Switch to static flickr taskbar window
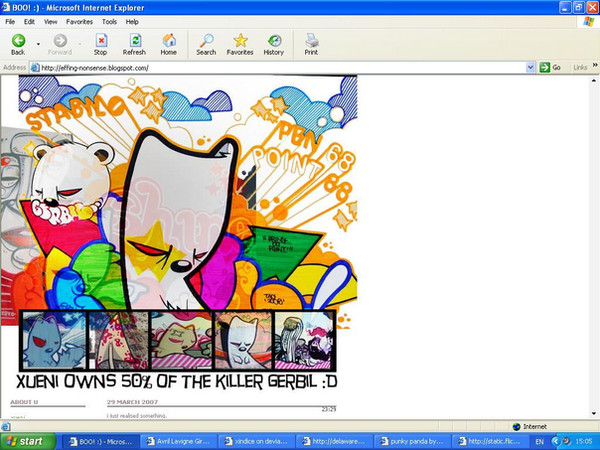Image resolution: width=600 pixels, height=450 pixels. [x=490, y=441]
